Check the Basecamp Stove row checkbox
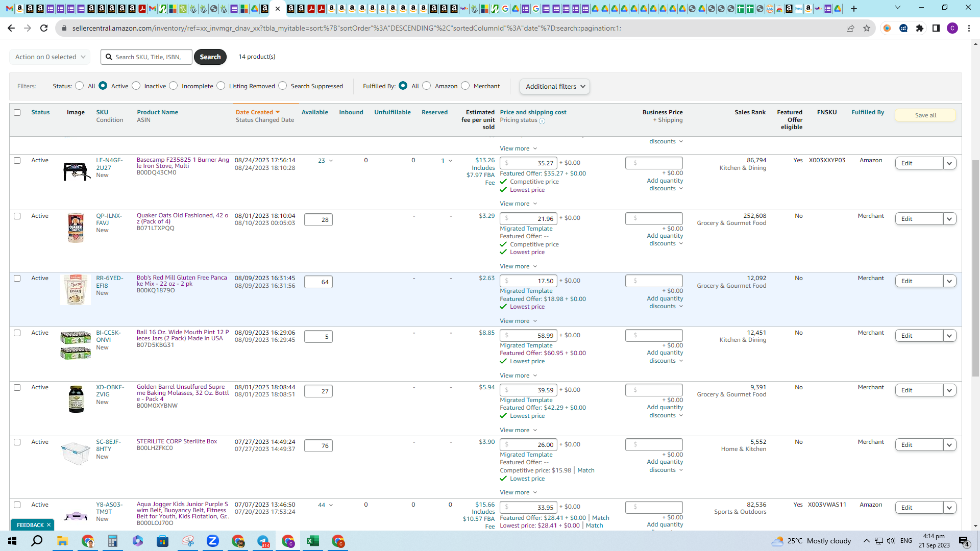 (17, 160)
